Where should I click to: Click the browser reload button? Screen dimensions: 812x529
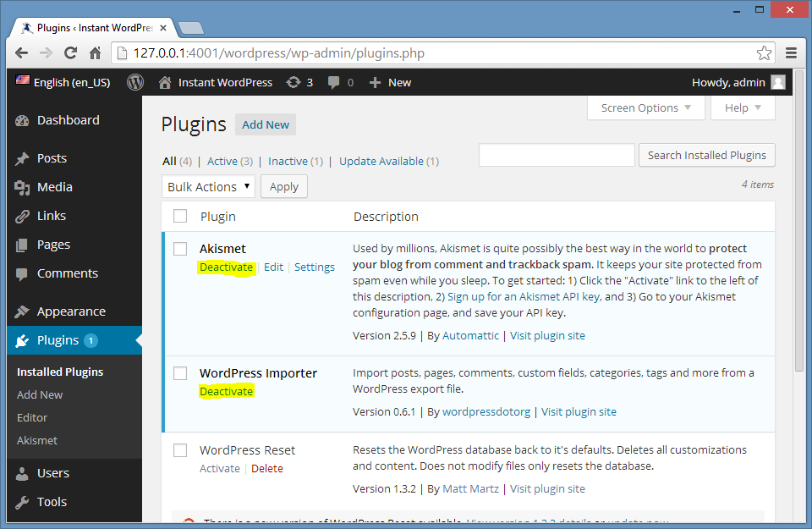[x=71, y=52]
